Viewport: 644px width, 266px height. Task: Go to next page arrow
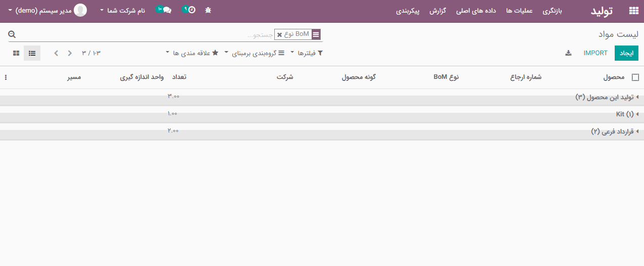tap(56, 53)
